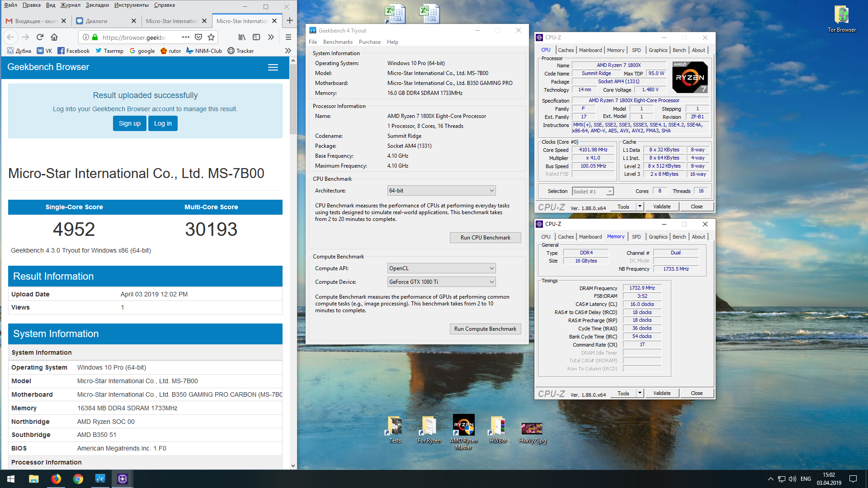
Task: Open page actions three-dot menu
Action: [x=186, y=37]
